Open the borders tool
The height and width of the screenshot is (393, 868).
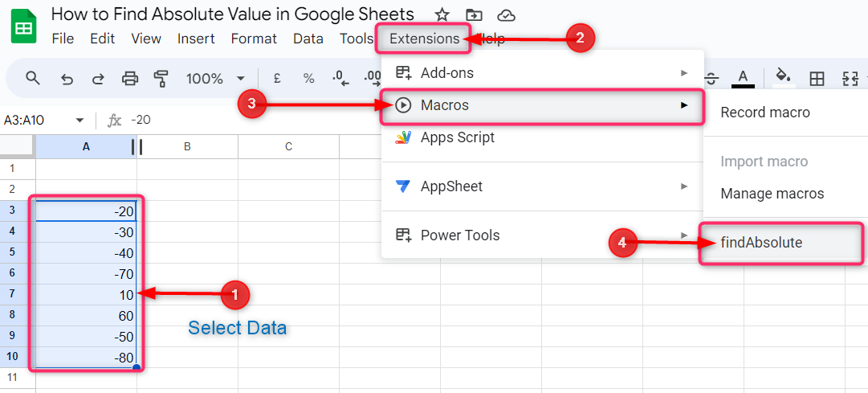tap(817, 78)
